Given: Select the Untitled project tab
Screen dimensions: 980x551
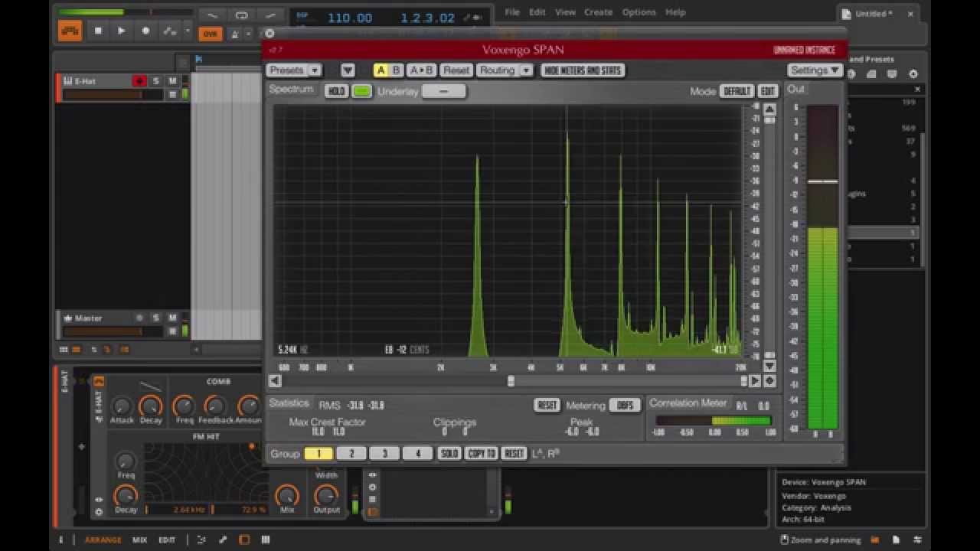Looking at the screenshot, I should coord(878,14).
